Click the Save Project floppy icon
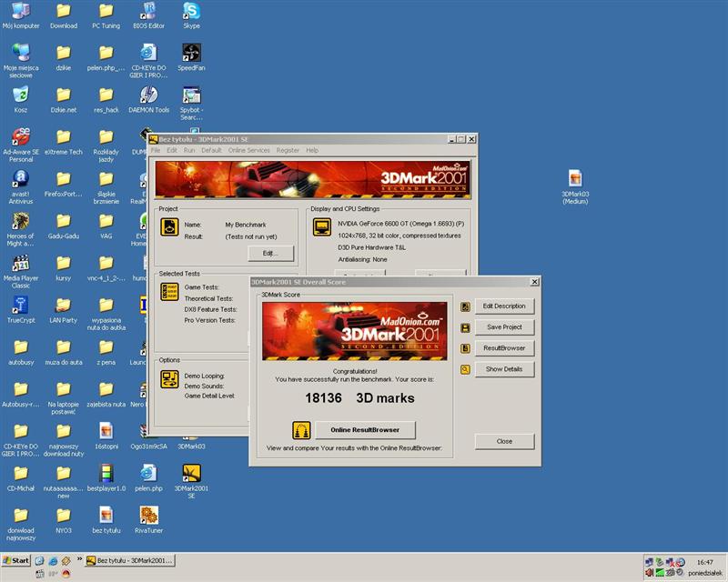Screen dimensions: 728x582 tap(465, 328)
